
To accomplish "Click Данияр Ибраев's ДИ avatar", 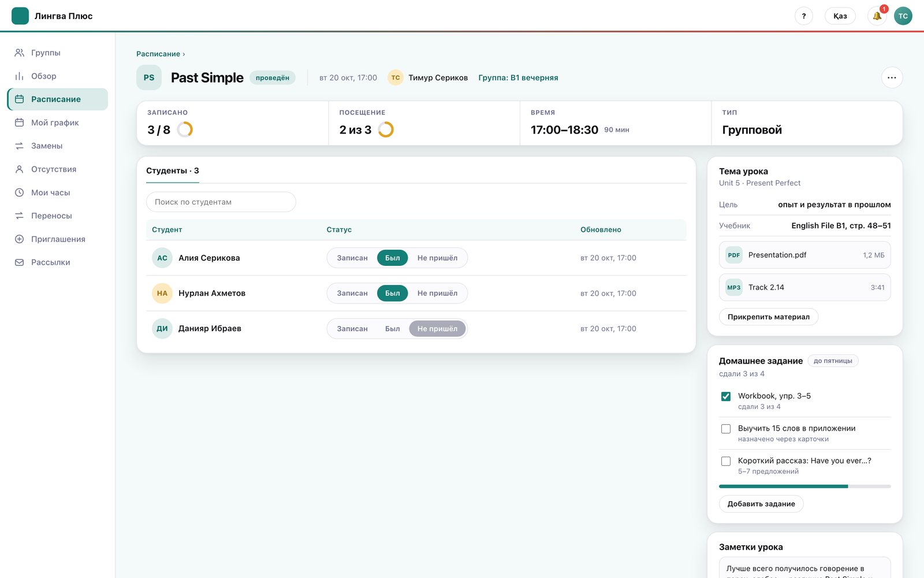I will (x=162, y=328).
